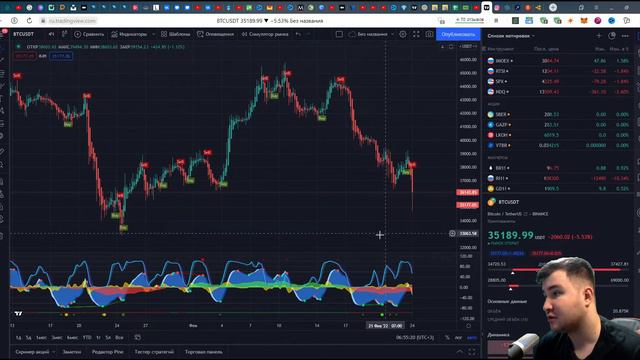Select the VTBR row in watchlist
The width and height of the screenshot is (640, 360).
pyautogui.click(x=558, y=145)
